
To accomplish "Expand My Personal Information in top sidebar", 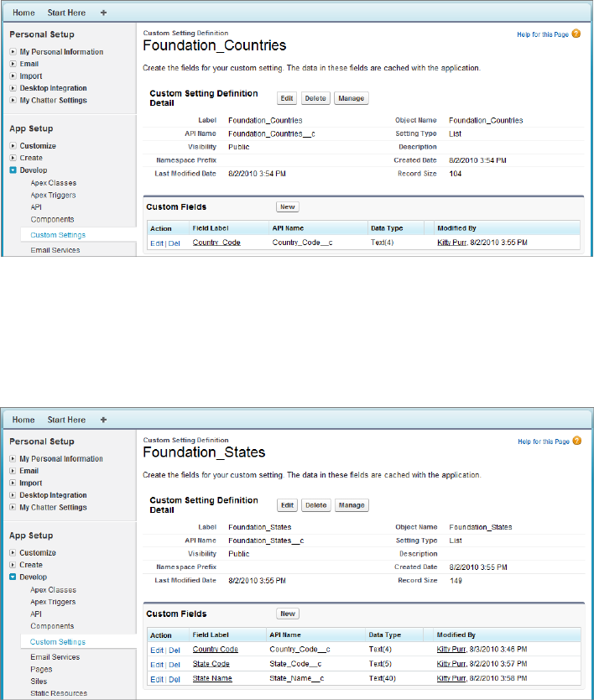I will [x=13, y=52].
